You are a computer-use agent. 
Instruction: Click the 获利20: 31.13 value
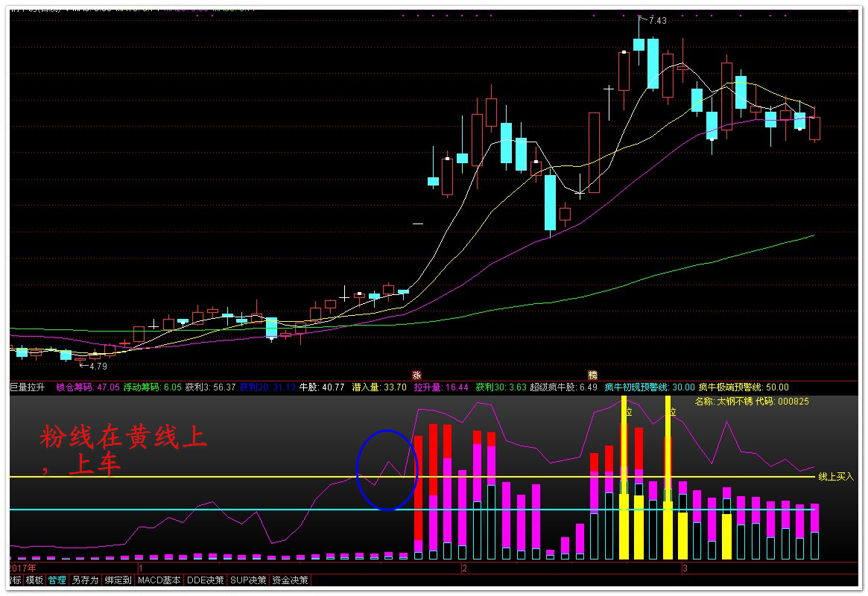268,387
